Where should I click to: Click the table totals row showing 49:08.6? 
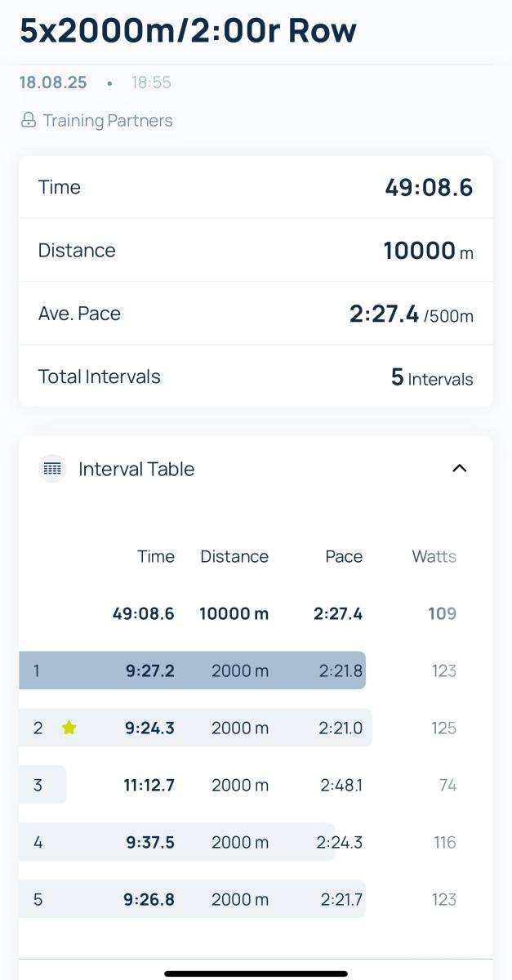point(256,613)
